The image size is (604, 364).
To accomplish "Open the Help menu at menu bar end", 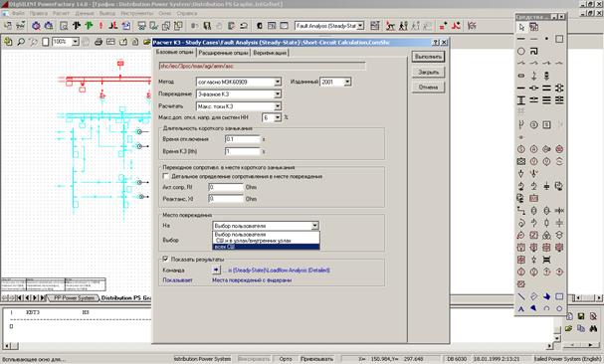I will pyautogui.click(x=186, y=13).
